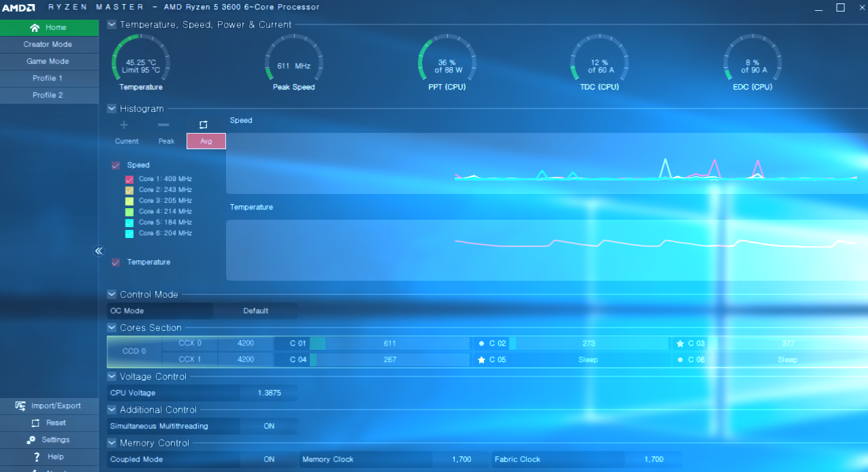Click the Import/Export icon
Viewport: 868px width, 472px height.
21,406
